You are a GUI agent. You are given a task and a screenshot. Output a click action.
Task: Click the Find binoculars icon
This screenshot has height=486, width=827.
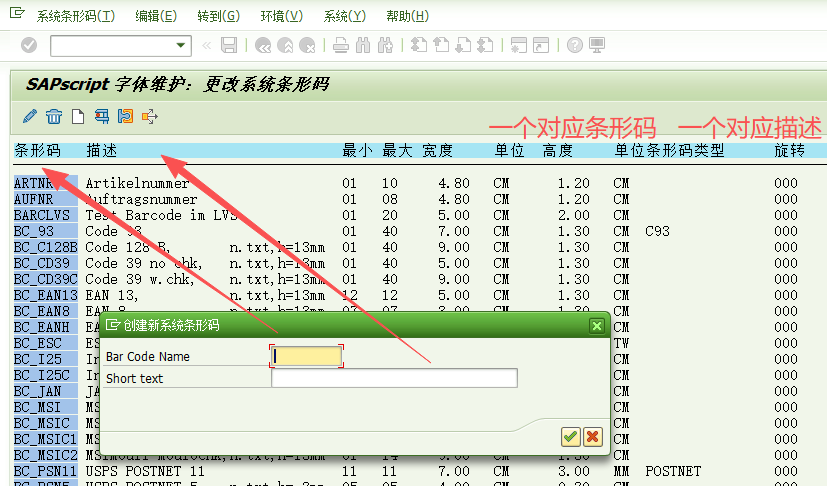coord(363,45)
